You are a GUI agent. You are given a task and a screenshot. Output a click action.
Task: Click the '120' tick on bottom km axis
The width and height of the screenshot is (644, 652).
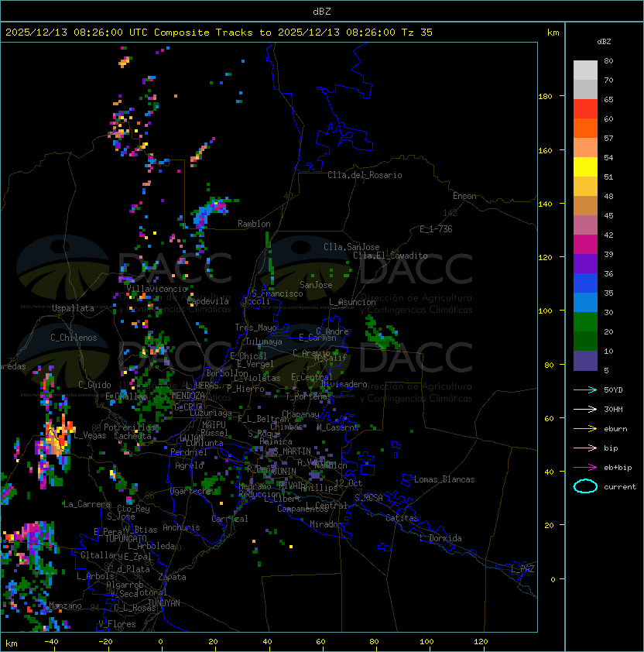481,642
